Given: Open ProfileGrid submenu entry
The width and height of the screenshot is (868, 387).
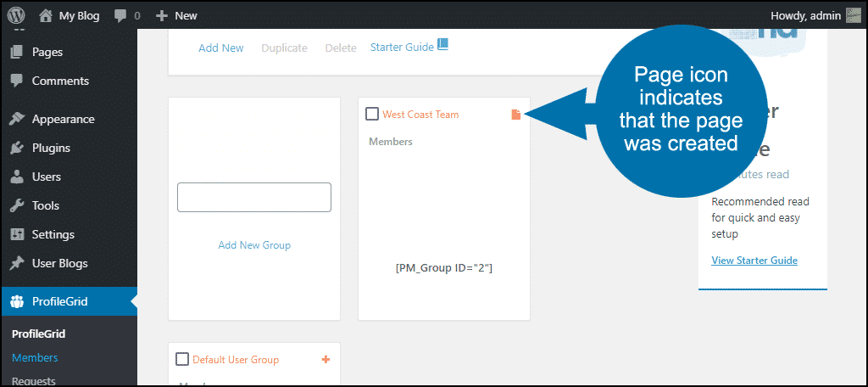Looking at the screenshot, I should click(39, 334).
